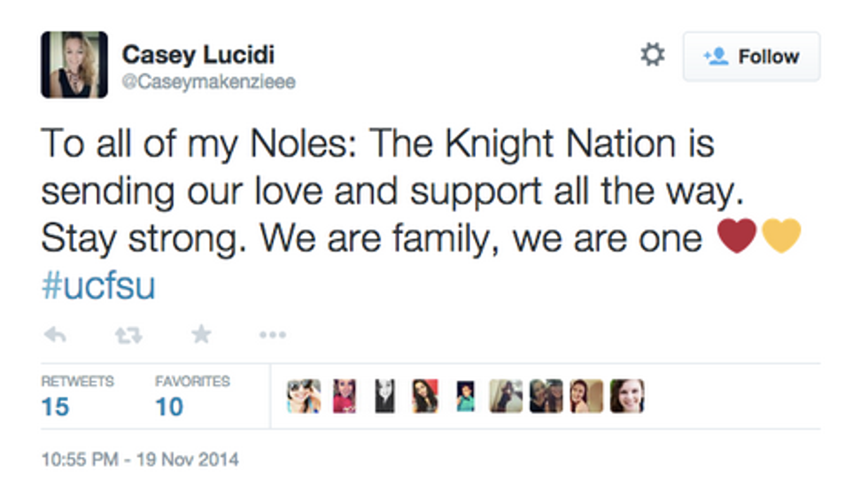Click the reply arrow icon
868x504 pixels.
tap(56, 335)
